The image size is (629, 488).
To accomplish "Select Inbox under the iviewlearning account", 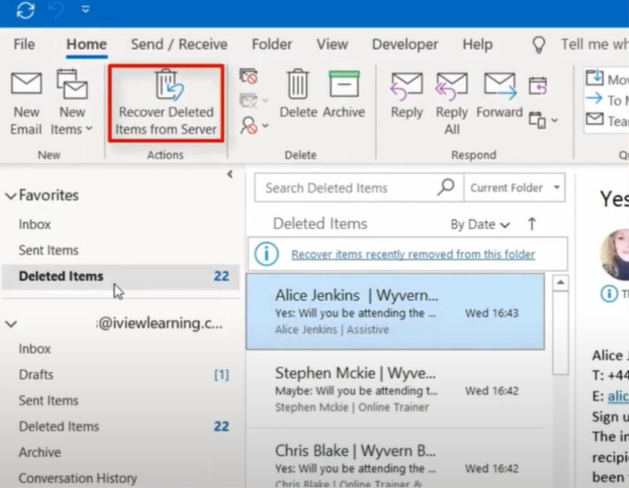I will (34, 349).
